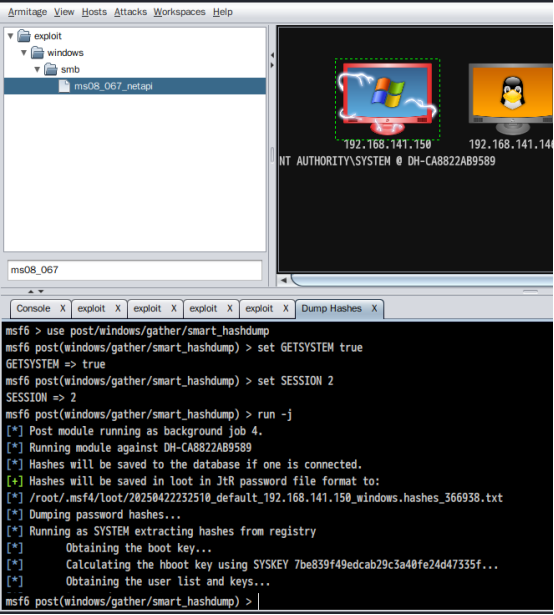This screenshot has height=615, width=554.
Task: Close the Console tab
Action: [x=62, y=309]
